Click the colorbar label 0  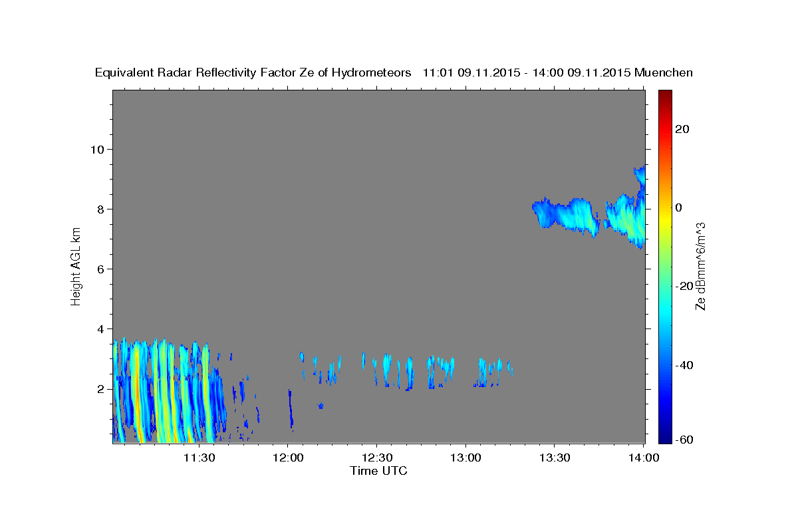click(678, 207)
